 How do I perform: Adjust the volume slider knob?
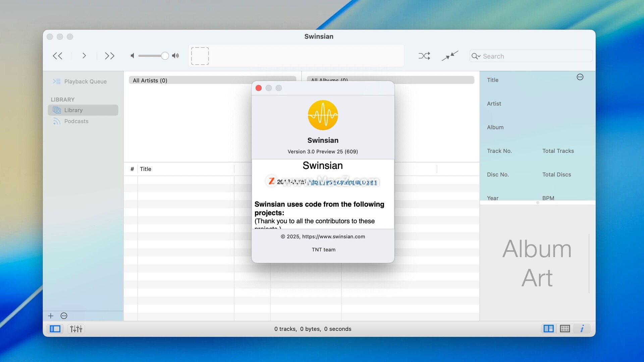(x=165, y=56)
